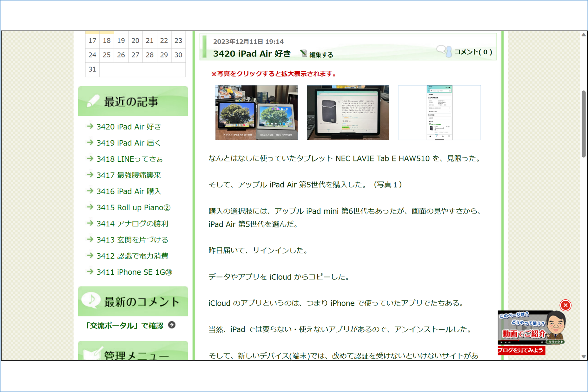
Task: Open article title 3420 iPad Air 好き heading
Action: 252,54
